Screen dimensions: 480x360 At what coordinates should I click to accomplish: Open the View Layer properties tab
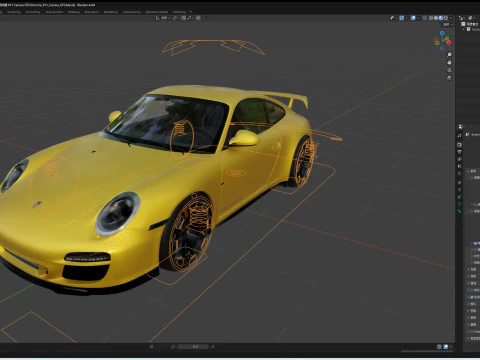click(460, 159)
